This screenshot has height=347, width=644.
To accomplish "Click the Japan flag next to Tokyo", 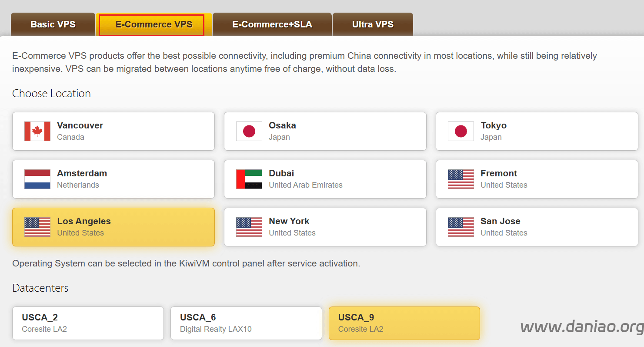I will tap(461, 131).
